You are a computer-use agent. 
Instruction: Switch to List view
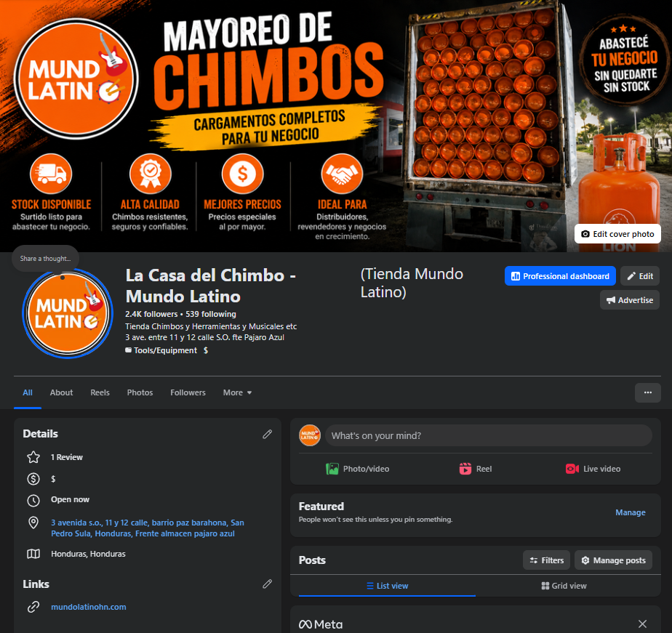[x=387, y=586]
